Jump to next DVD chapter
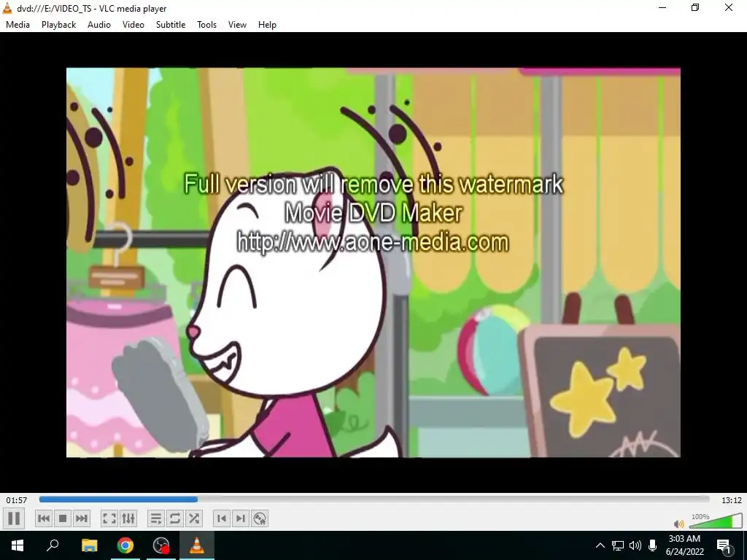This screenshot has height=560, width=747. (241, 518)
